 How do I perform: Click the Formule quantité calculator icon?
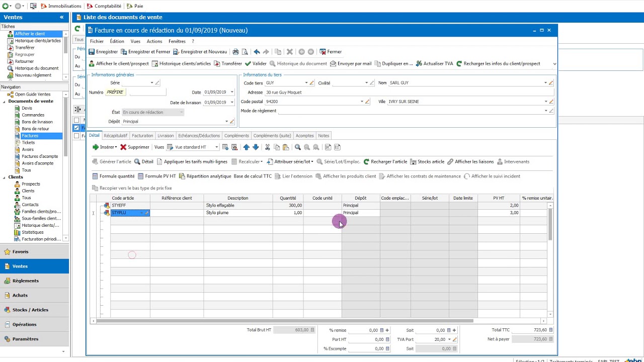(x=95, y=176)
